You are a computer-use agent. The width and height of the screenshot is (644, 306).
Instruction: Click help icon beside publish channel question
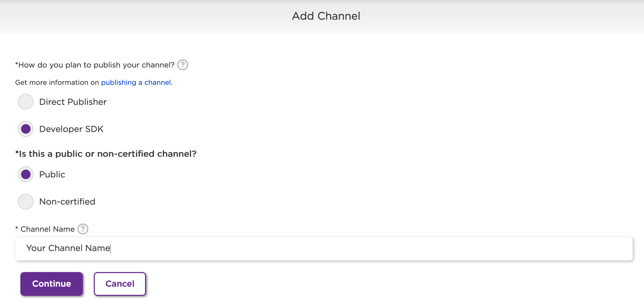pyautogui.click(x=183, y=65)
